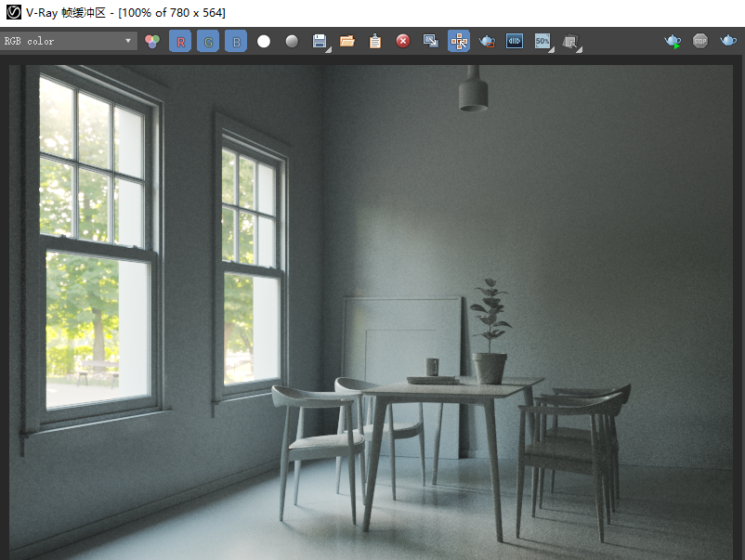This screenshot has height=560, width=745.
Task: Switch to alpha channel white circle
Action: click(x=264, y=41)
